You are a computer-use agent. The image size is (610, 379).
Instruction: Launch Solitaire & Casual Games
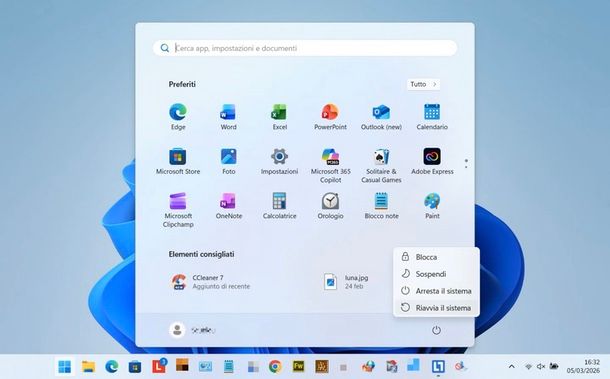pos(381,165)
